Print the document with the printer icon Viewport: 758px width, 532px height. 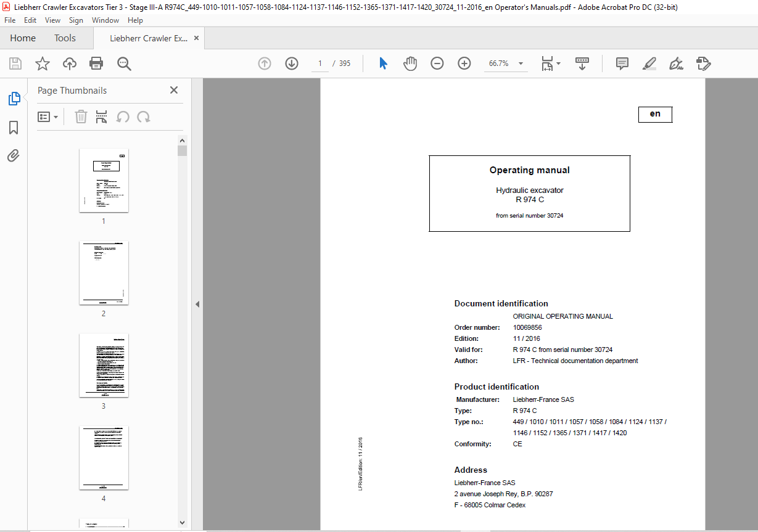pos(96,63)
